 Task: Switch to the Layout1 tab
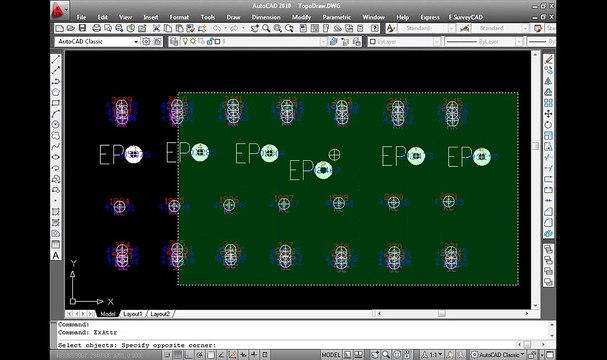point(133,314)
